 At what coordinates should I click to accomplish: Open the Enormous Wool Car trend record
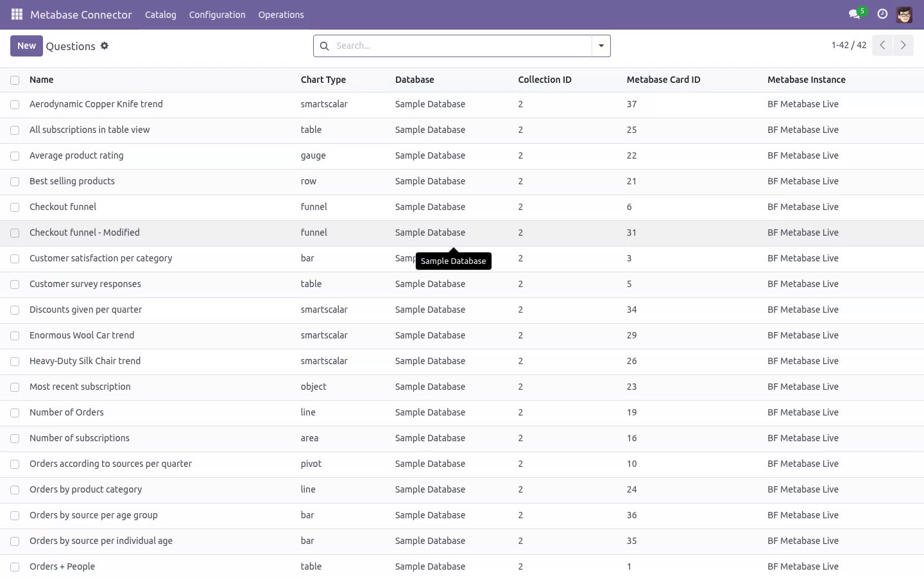coord(81,335)
